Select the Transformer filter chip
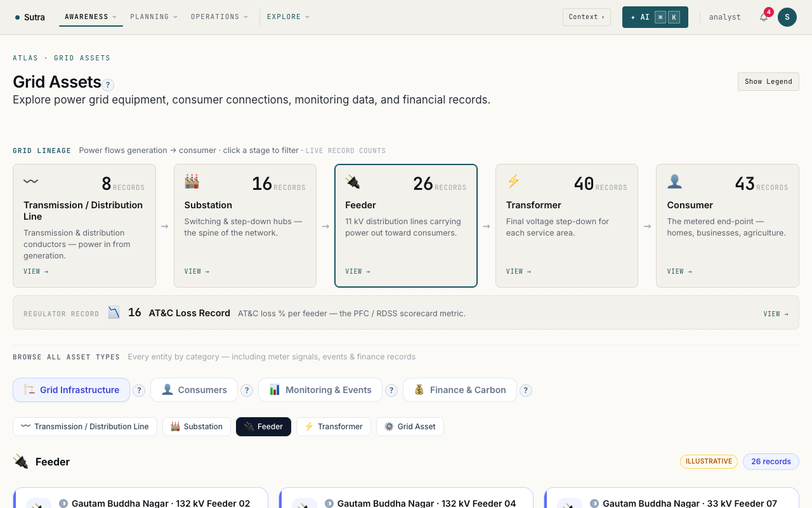Screen dimensions: 812x508 point(334,427)
